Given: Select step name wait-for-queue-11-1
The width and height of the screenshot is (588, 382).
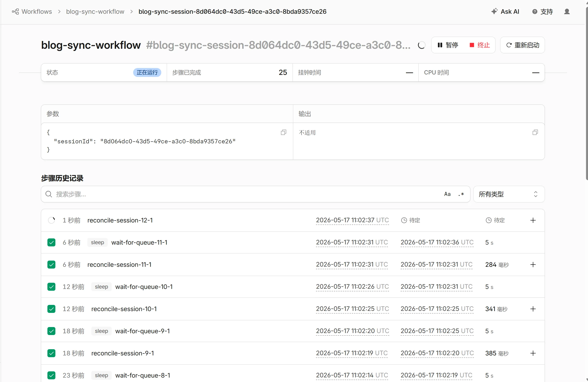Looking at the screenshot, I should pyautogui.click(x=139, y=242).
